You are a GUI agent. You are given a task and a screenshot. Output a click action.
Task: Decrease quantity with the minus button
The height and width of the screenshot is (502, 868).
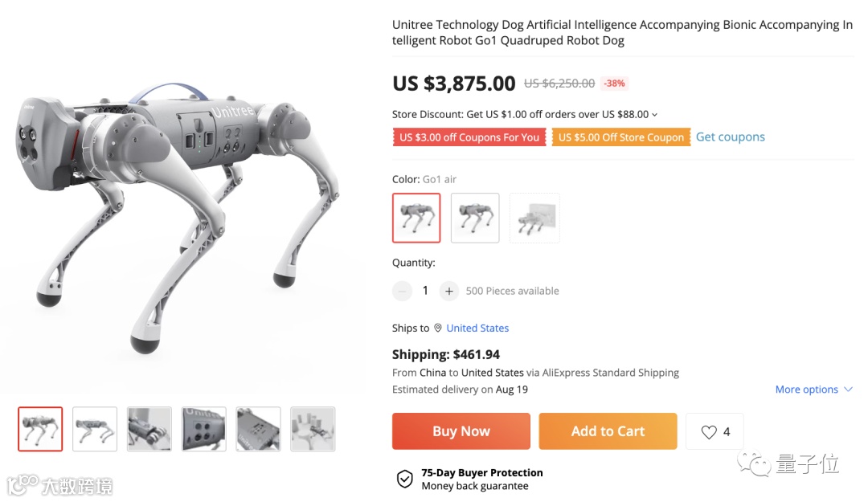(403, 291)
